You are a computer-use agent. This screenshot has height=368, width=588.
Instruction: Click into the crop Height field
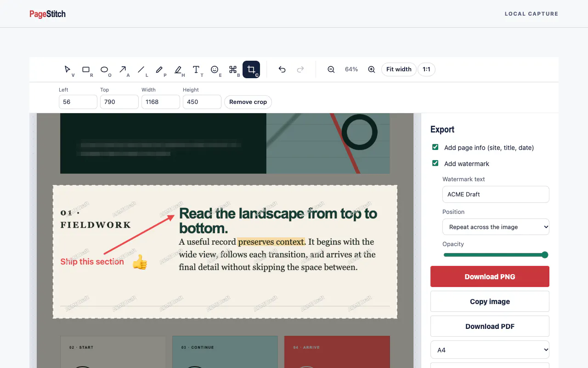point(202,102)
